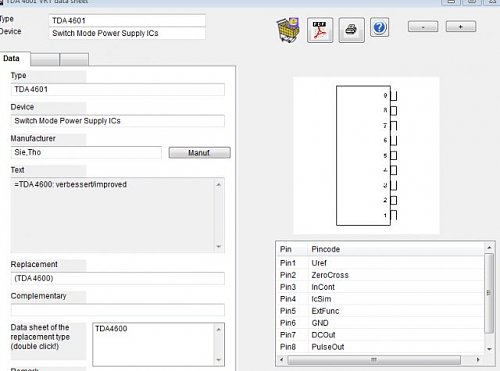The width and height of the screenshot is (500, 371).
Task: Click the minus zoom button
Action: (423, 27)
